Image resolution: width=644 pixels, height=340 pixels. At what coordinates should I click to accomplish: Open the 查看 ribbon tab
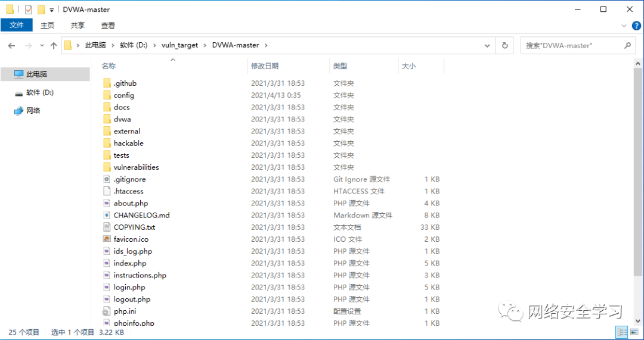pyautogui.click(x=108, y=25)
